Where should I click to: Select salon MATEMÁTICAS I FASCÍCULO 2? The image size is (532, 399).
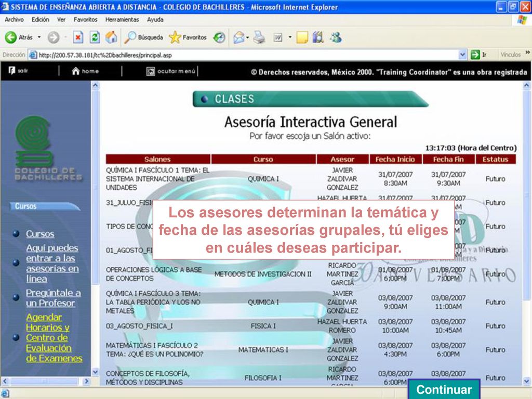(x=154, y=350)
